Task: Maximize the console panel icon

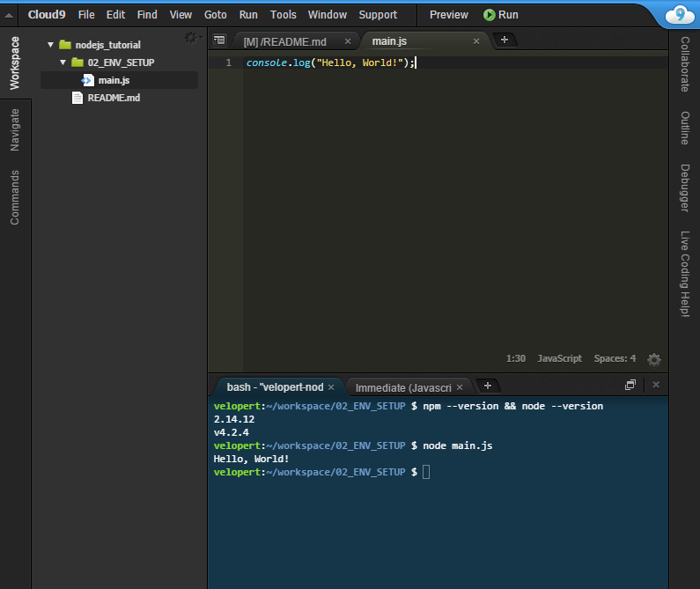Action: pos(630,386)
